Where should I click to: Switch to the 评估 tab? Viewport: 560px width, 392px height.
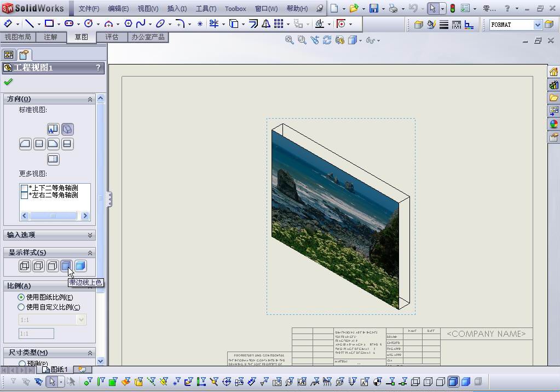click(x=112, y=37)
